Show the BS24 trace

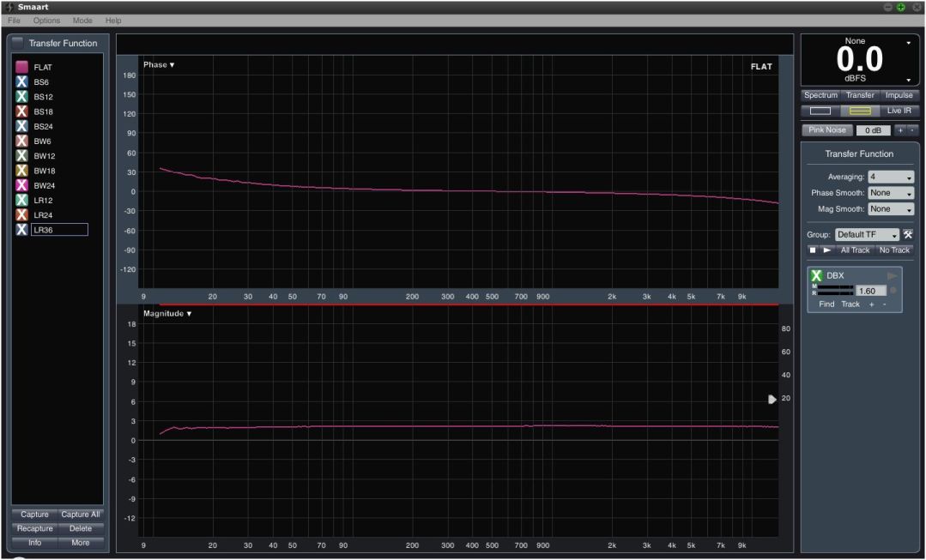(x=21, y=126)
